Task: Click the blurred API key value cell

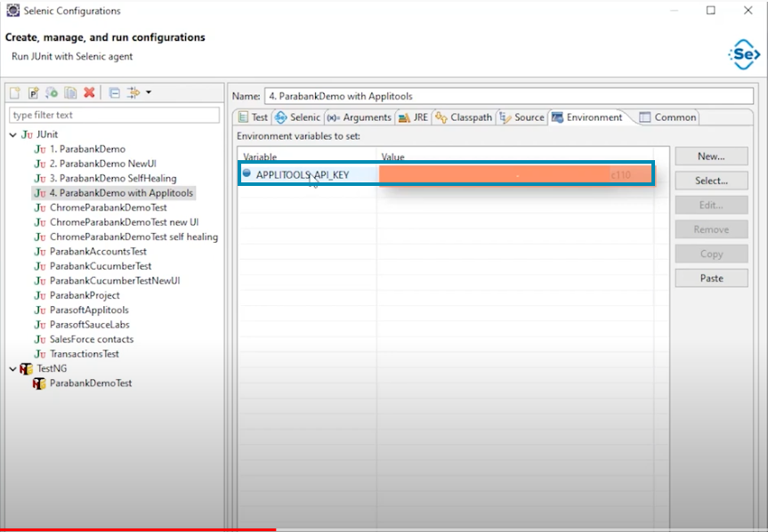Action: click(515, 174)
